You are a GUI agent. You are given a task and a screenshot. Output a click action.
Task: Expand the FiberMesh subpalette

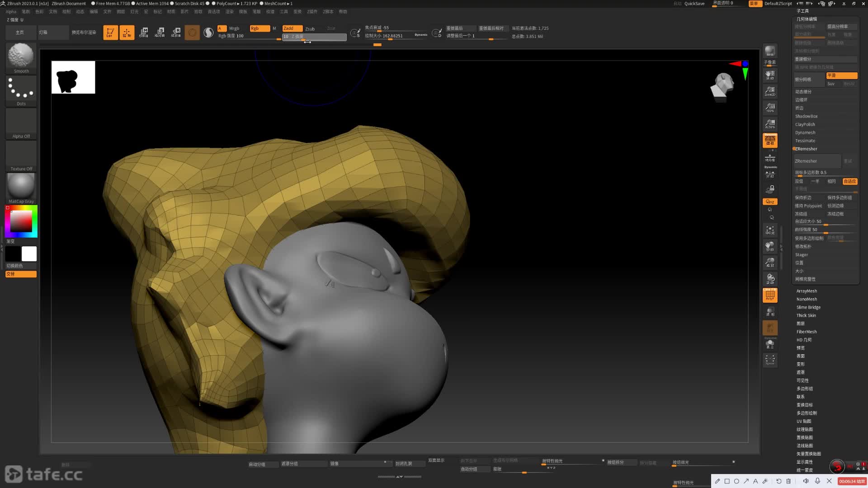807,332
